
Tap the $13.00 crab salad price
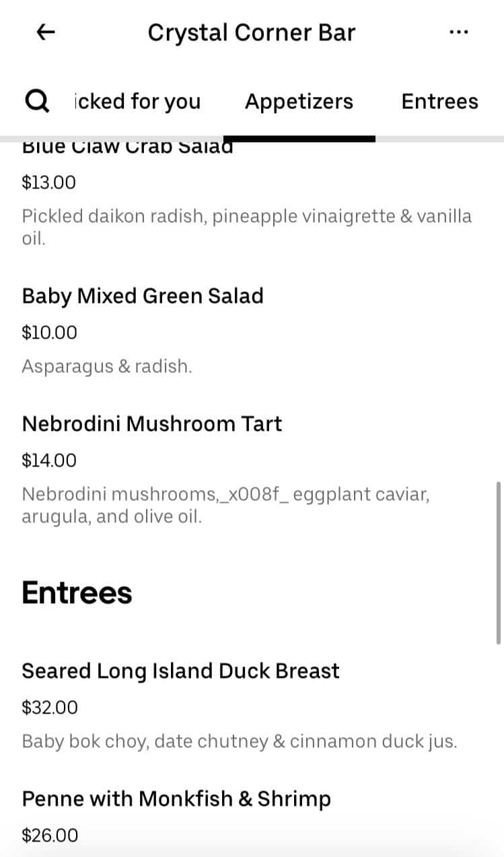pyautogui.click(x=49, y=182)
